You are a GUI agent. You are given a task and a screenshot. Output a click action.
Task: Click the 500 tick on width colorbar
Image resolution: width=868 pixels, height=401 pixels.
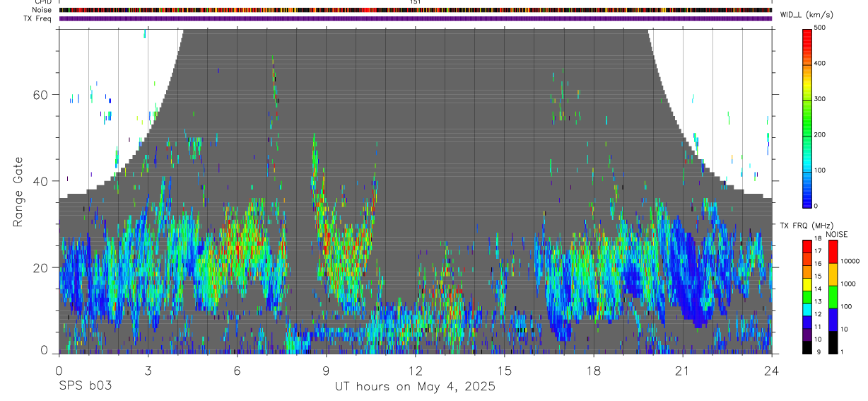[820, 28]
